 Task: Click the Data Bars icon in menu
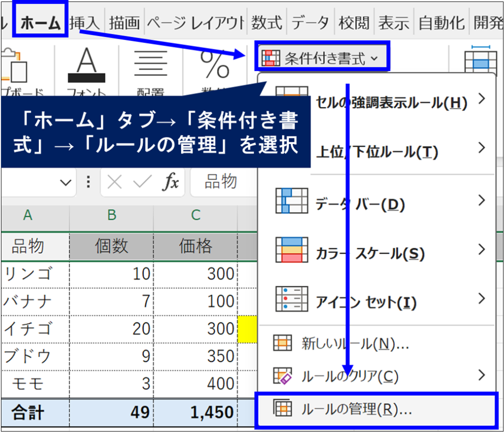291,200
